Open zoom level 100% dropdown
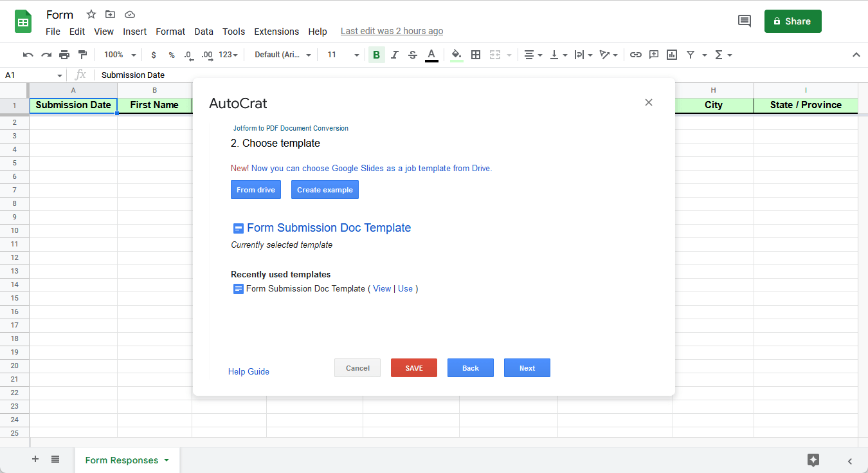This screenshot has width=868, height=473. pos(120,55)
